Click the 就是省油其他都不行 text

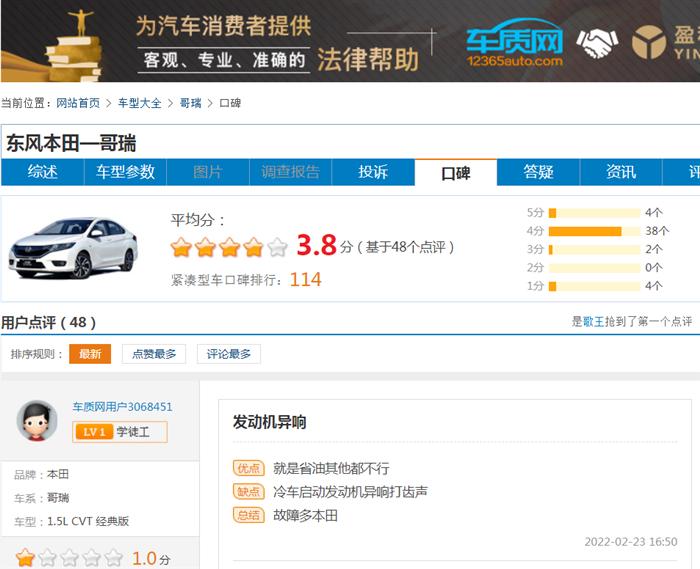coord(331,468)
